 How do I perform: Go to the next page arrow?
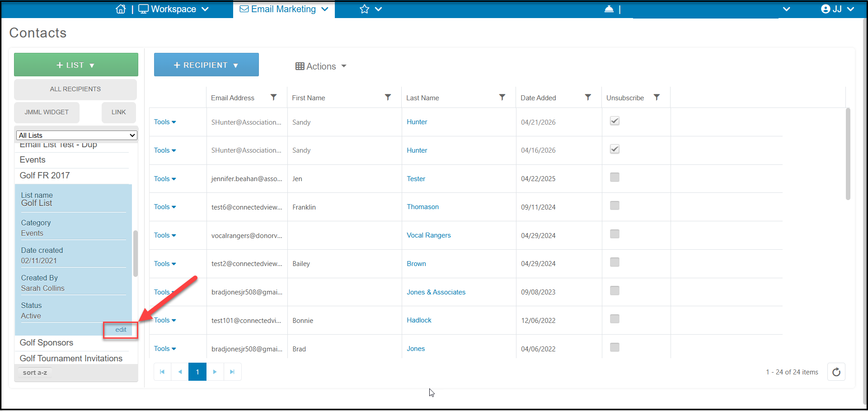click(215, 372)
